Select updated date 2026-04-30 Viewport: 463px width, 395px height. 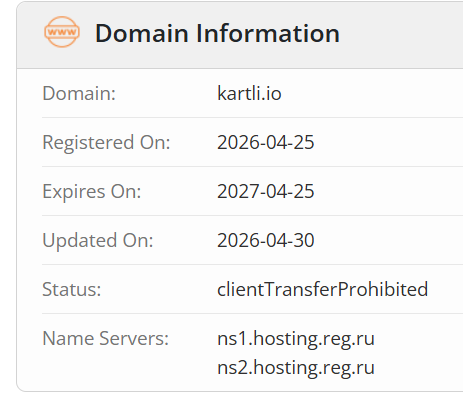[266, 240]
